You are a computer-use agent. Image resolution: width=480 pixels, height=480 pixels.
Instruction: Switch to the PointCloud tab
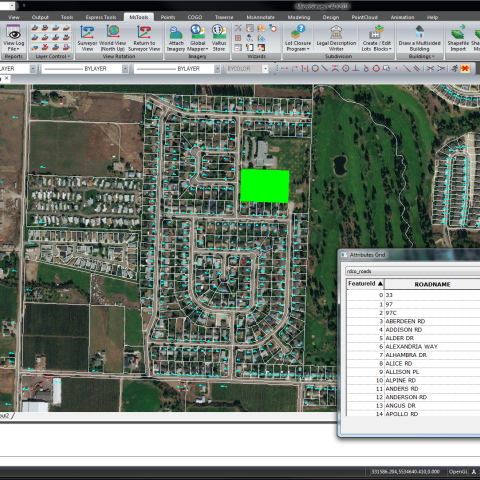point(364,17)
